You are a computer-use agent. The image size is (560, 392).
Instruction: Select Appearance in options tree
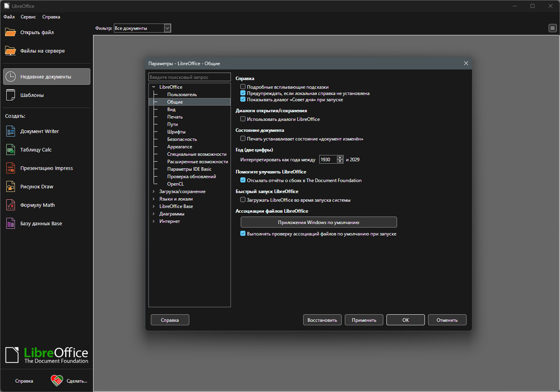[x=179, y=147]
